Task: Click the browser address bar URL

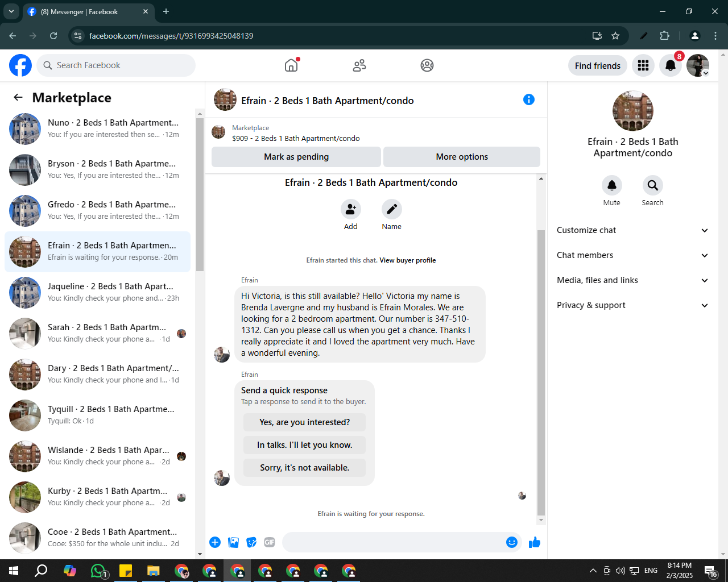Action: coord(171,36)
